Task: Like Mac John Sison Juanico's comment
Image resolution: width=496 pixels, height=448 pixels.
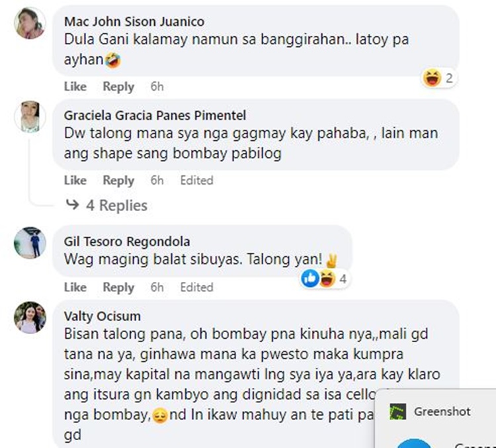Action: click(x=75, y=87)
